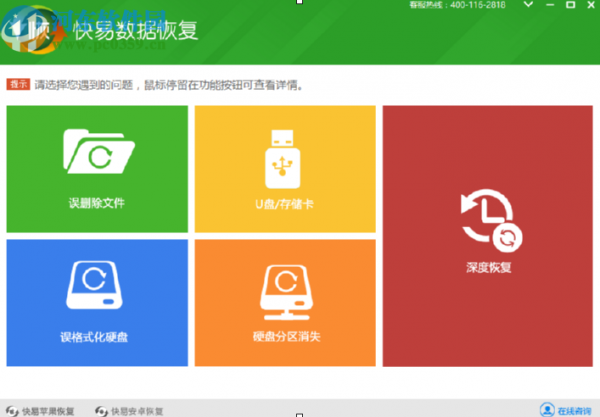
Task: Click the 误删除文件 label text
Action: (x=97, y=203)
